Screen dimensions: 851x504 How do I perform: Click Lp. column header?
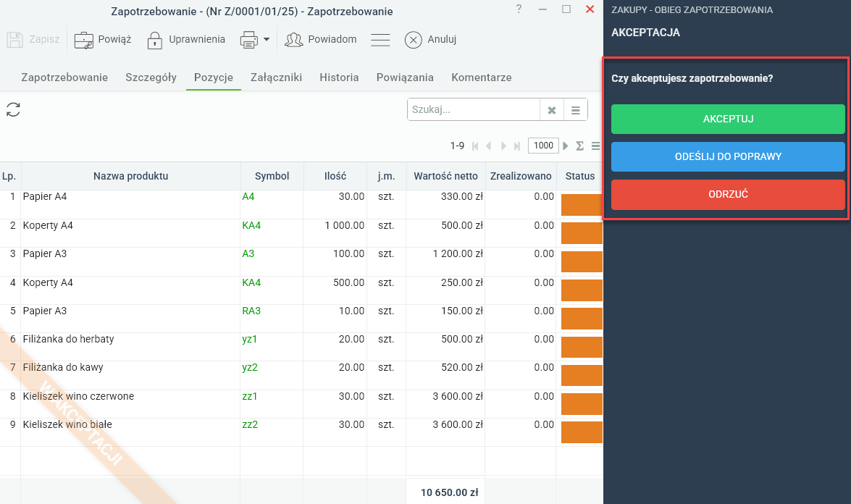point(9,176)
